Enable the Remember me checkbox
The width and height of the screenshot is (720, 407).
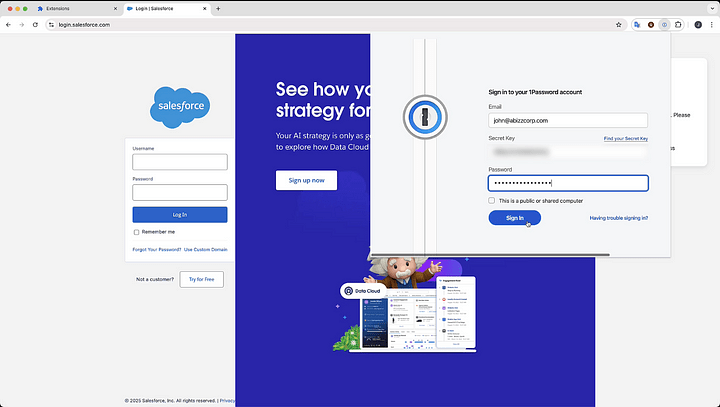tap(136, 232)
